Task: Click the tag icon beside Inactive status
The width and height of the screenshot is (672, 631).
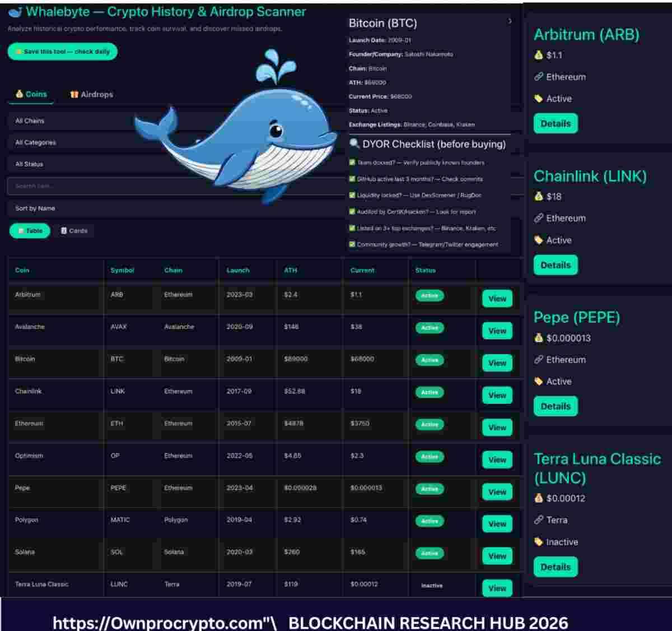Action: (x=539, y=542)
